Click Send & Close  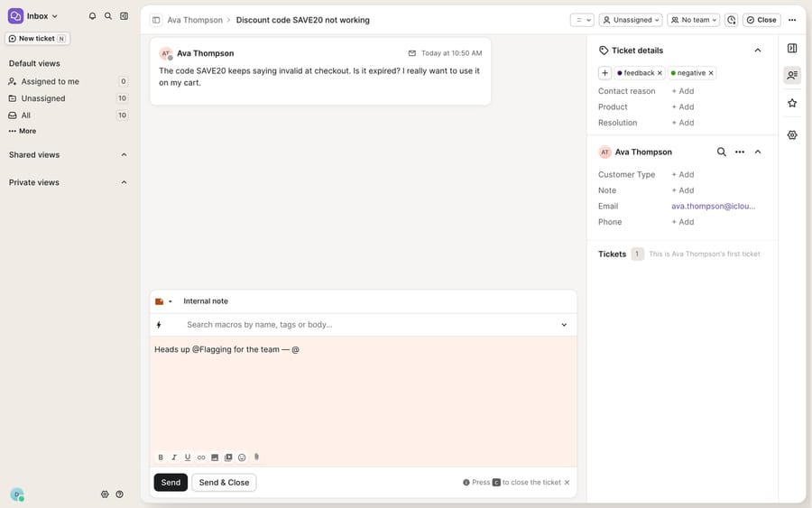point(225,483)
